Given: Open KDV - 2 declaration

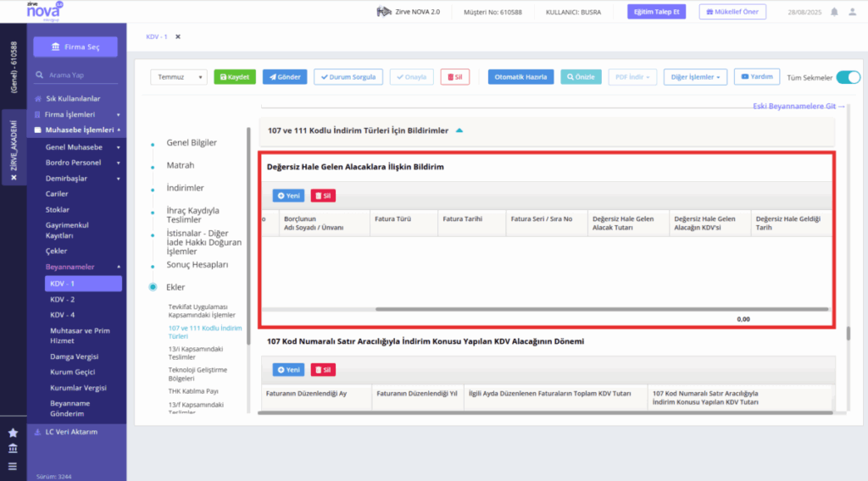Looking at the screenshot, I should coord(62,299).
